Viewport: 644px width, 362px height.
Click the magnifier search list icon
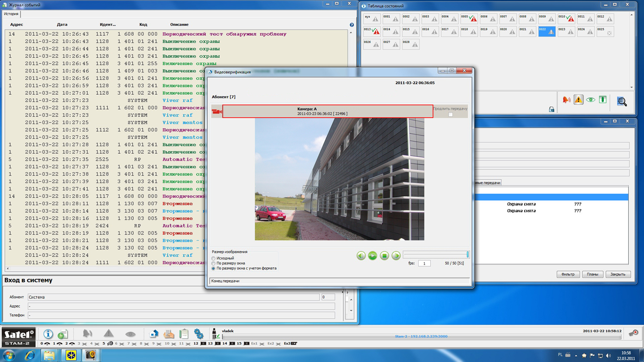tap(622, 101)
